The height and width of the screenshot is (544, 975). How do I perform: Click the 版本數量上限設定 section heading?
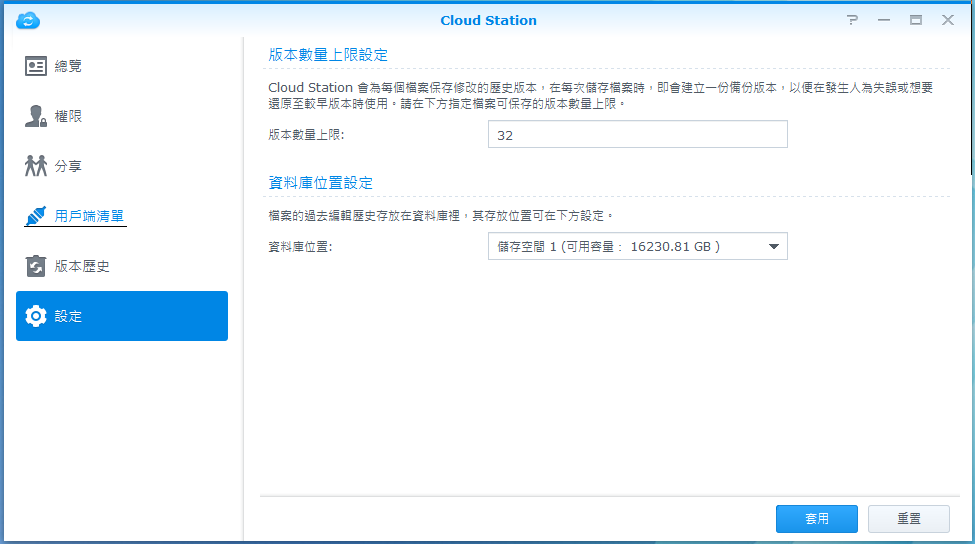coord(328,55)
